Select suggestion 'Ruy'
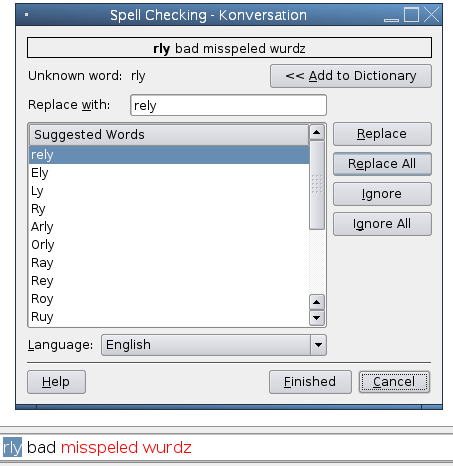453x466 pixels. coord(169,317)
